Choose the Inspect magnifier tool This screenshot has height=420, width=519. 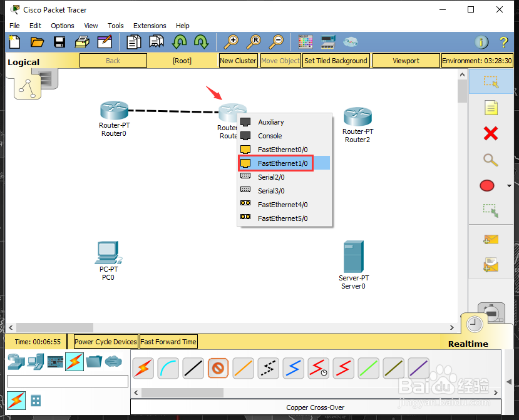pos(491,160)
